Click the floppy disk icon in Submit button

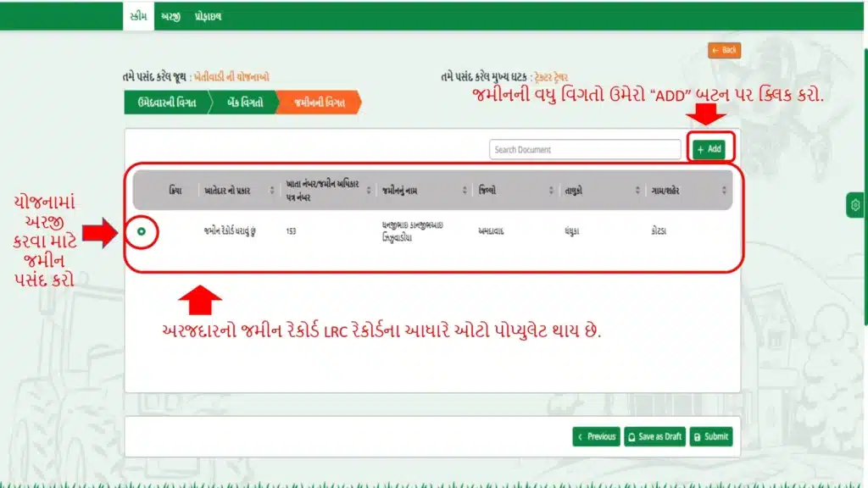[x=697, y=436]
